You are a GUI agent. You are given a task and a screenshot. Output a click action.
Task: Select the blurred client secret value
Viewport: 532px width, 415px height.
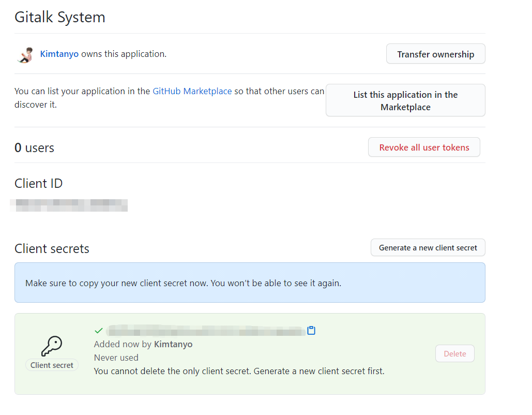[x=206, y=331]
